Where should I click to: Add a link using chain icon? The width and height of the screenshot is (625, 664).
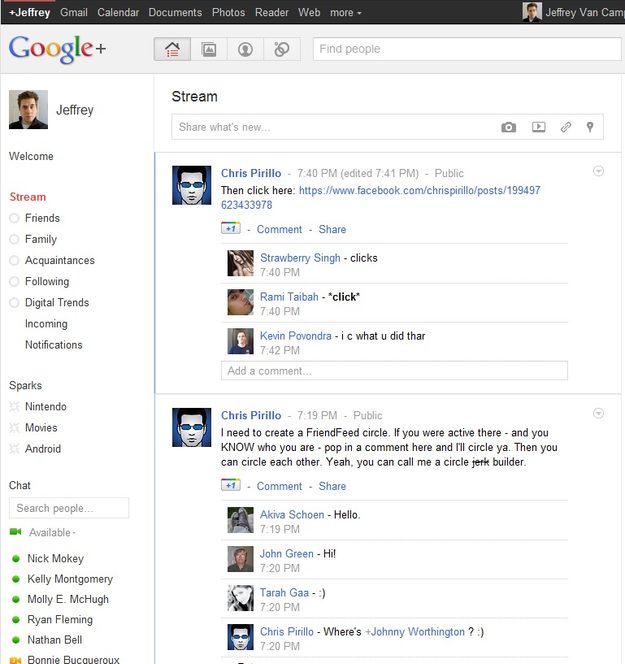point(566,127)
